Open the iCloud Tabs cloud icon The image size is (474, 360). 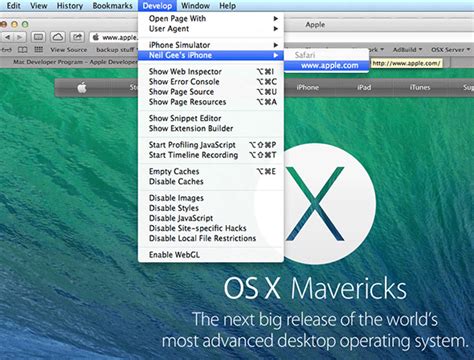click(58, 37)
